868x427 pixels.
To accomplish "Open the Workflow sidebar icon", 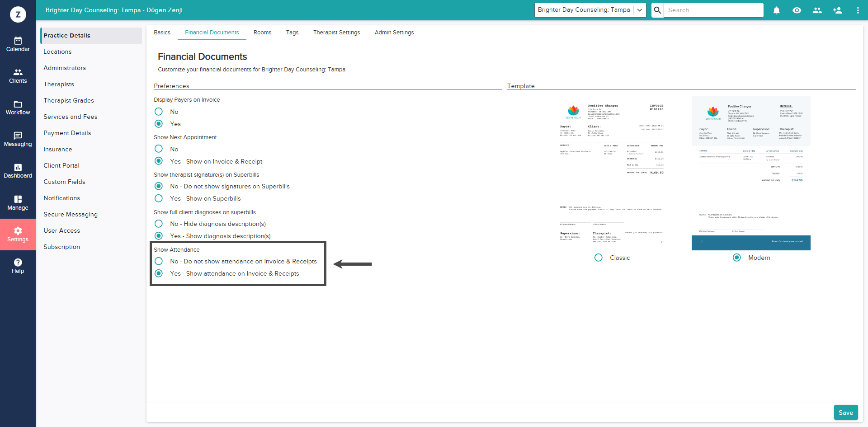I will (x=18, y=108).
